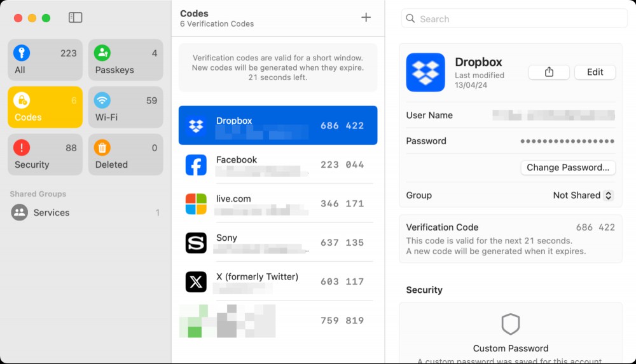Open the Services shared group
The image size is (636, 364).
[x=85, y=212]
